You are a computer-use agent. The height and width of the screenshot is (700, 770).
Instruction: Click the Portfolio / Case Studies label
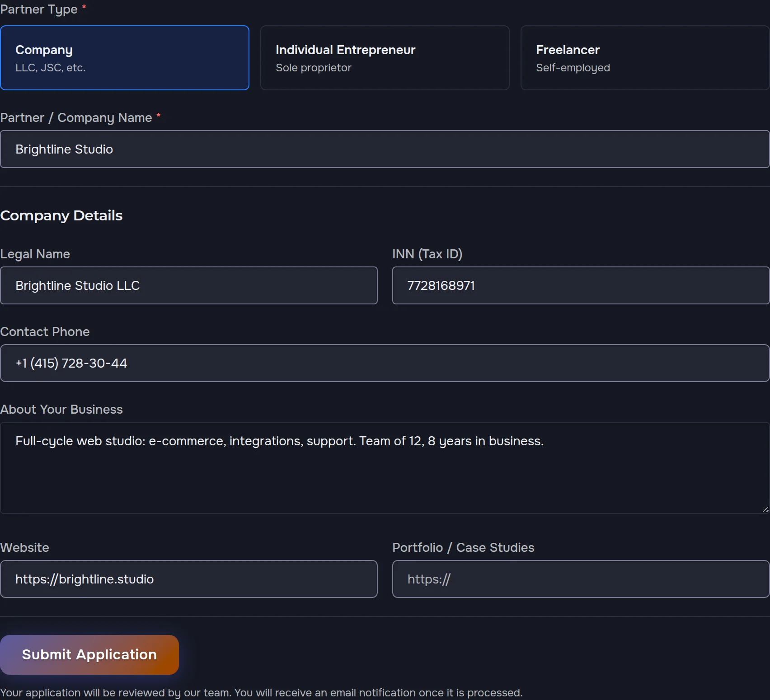click(463, 547)
